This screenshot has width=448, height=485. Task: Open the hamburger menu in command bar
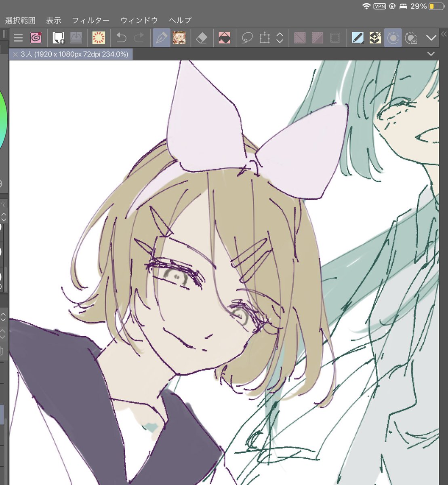coord(18,38)
